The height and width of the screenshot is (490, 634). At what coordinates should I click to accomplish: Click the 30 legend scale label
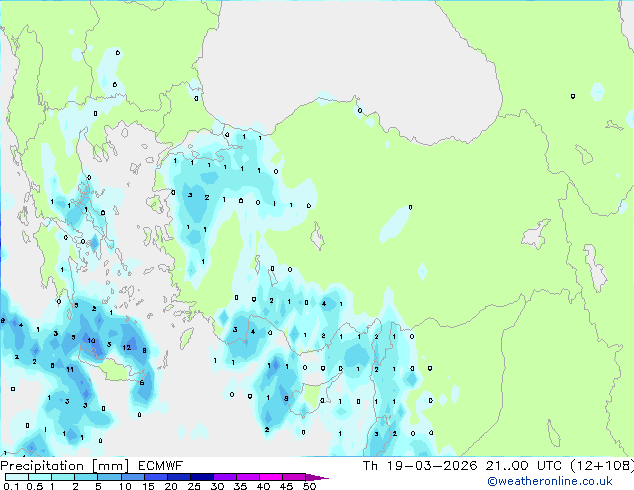coord(217,486)
